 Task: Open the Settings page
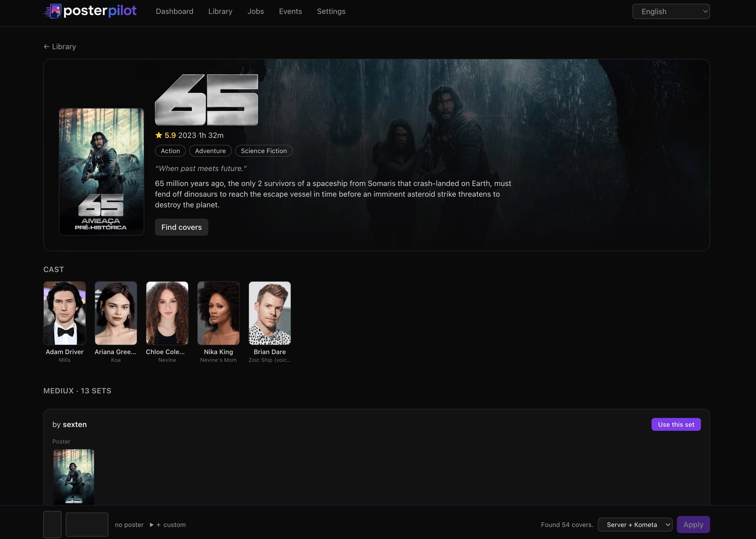(331, 11)
